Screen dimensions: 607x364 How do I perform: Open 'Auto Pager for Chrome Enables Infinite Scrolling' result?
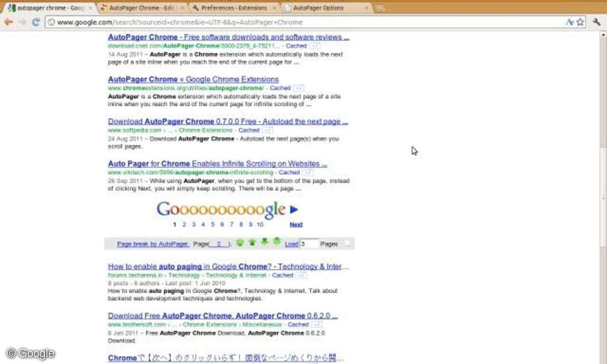[x=218, y=164]
